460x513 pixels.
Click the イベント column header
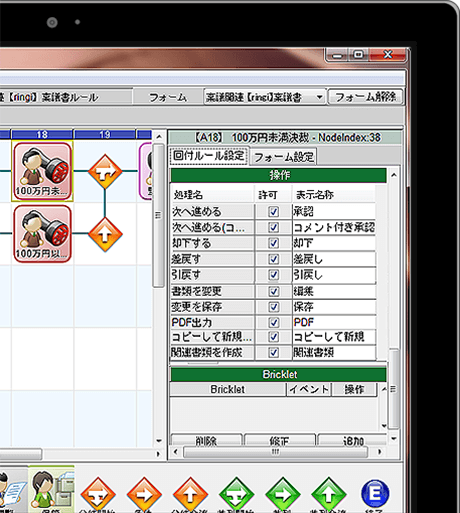(309, 389)
